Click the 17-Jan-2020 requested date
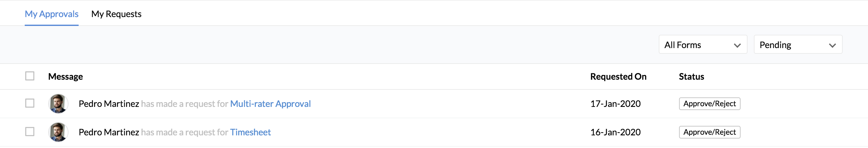The height and width of the screenshot is (148, 868). [615, 104]
